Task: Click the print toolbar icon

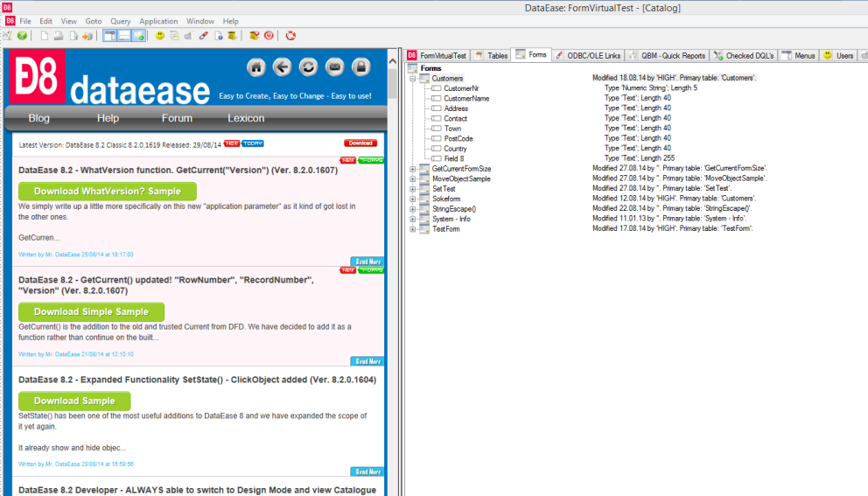Action: [x=59, y=35]
